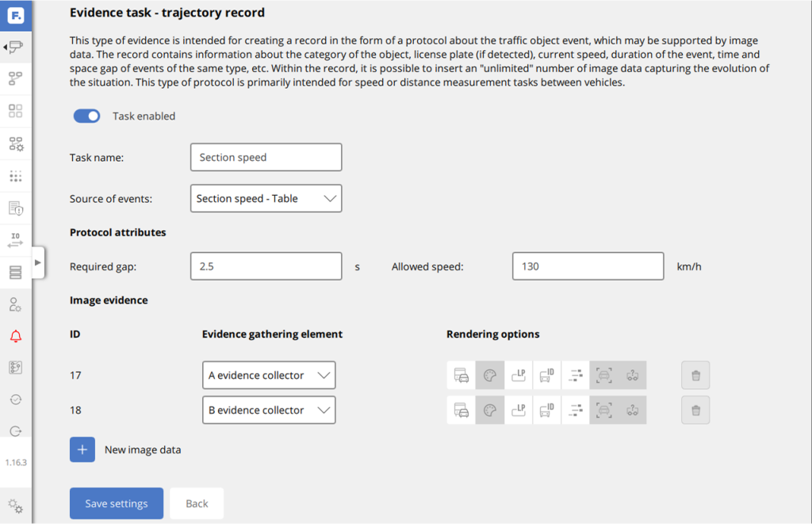Viewport: 812px width, 524px height.
Task: Click the Back button
Action: 197,503
